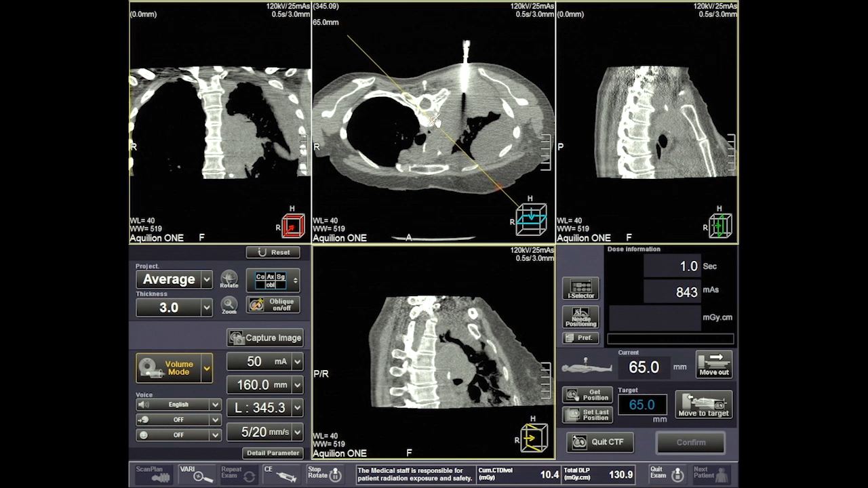Open the Co Ax Sg layout selector
This screenshot has height=488, width=868.
(273, 280)
